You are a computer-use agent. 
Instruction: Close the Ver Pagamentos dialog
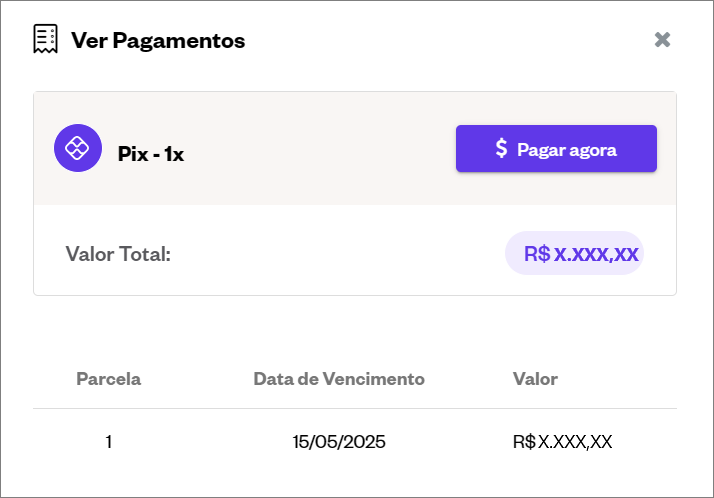pyautogui.click(x=662, y=40)
